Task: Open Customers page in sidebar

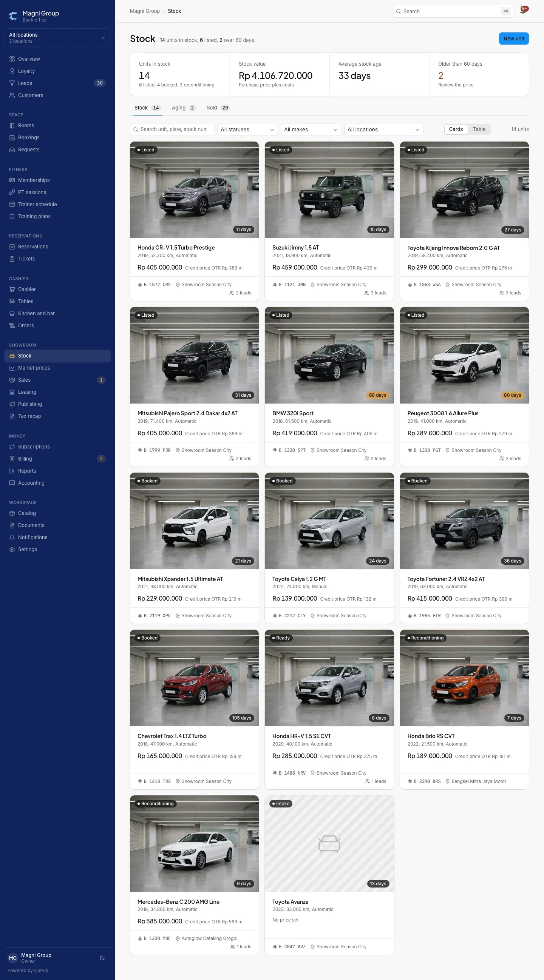Action: tap(57, 95)
